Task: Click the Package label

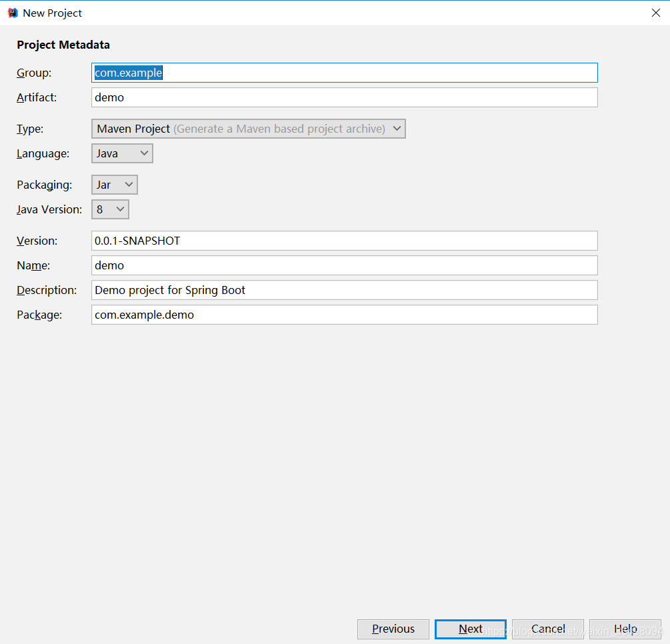Action: pyautogui.click(x=39, y=315)
